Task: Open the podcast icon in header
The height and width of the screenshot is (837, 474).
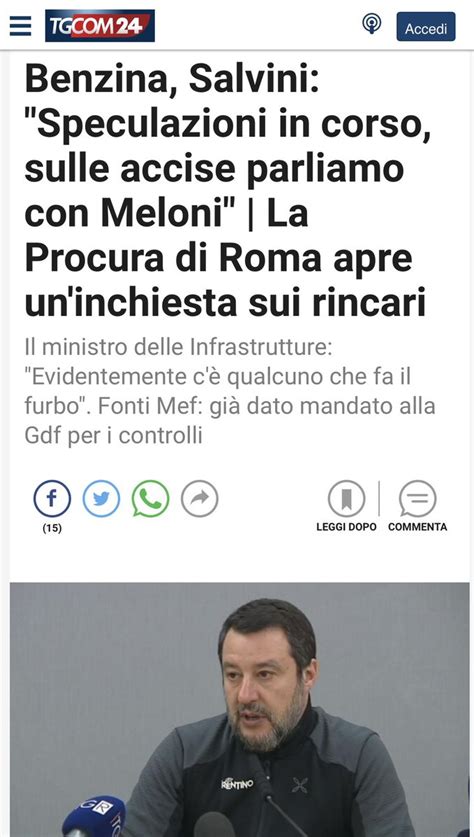Action: 372,24
